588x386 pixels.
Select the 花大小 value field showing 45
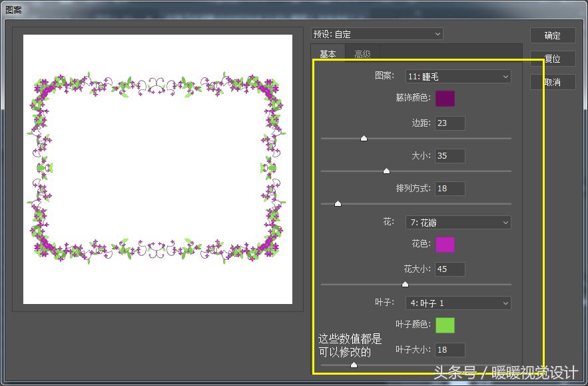click(x=449, y=269)
